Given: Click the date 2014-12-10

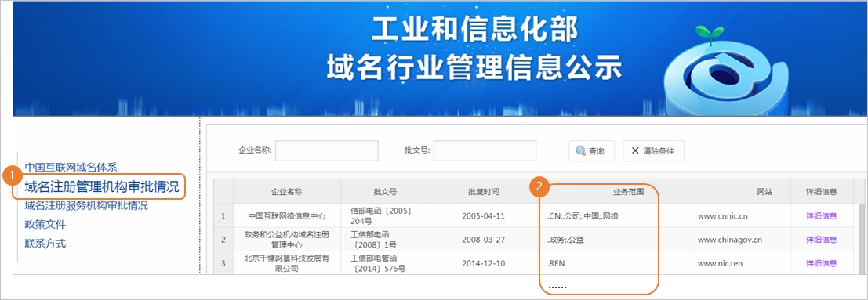Looking at the screenshot, I should coord(483,263).
